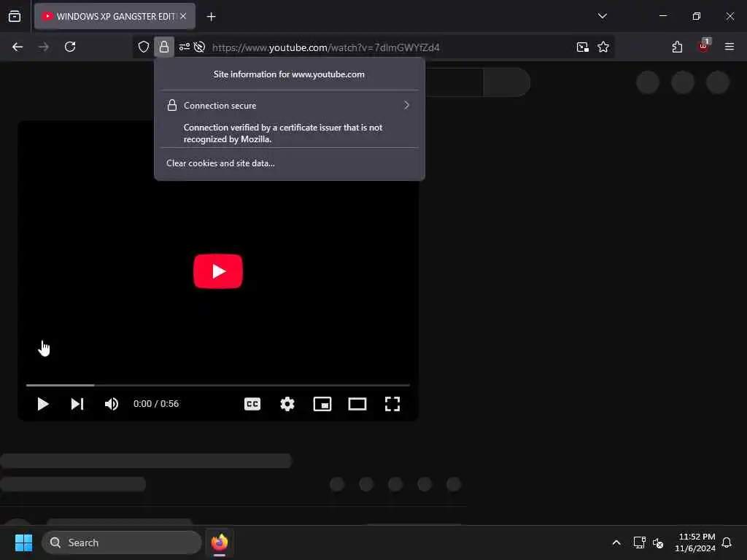Open the tracking protection shield icon
Image resolution: width=747 pixels, height=560 pixels.
pos(144,47)
